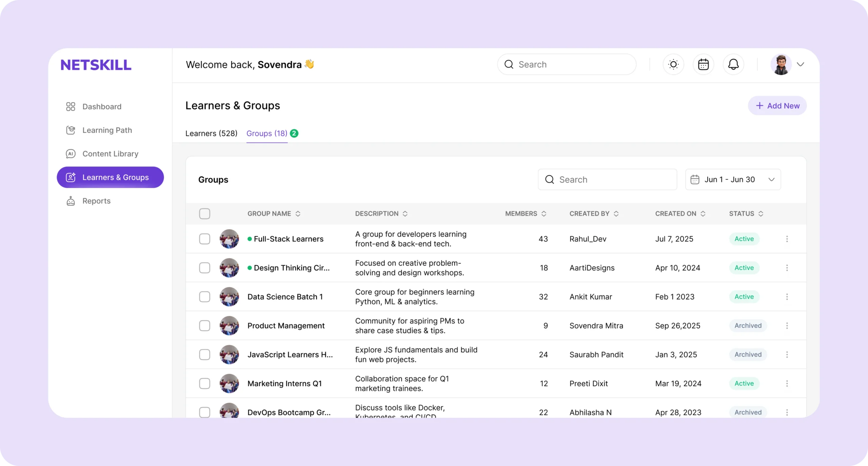The height and width of the screenshot is (466, 868).
Task: Open three-dot menu for Product Management row
Action: pos(787,326)
